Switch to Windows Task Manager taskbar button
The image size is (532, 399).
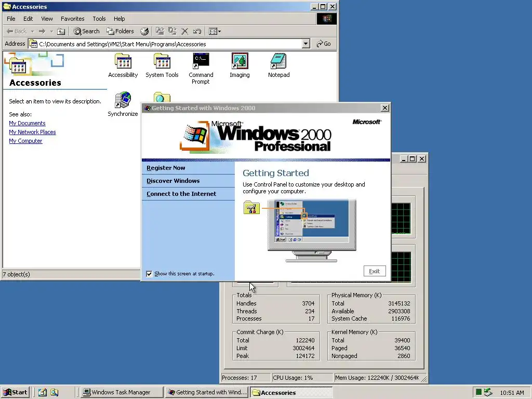[x=122, y=392]
